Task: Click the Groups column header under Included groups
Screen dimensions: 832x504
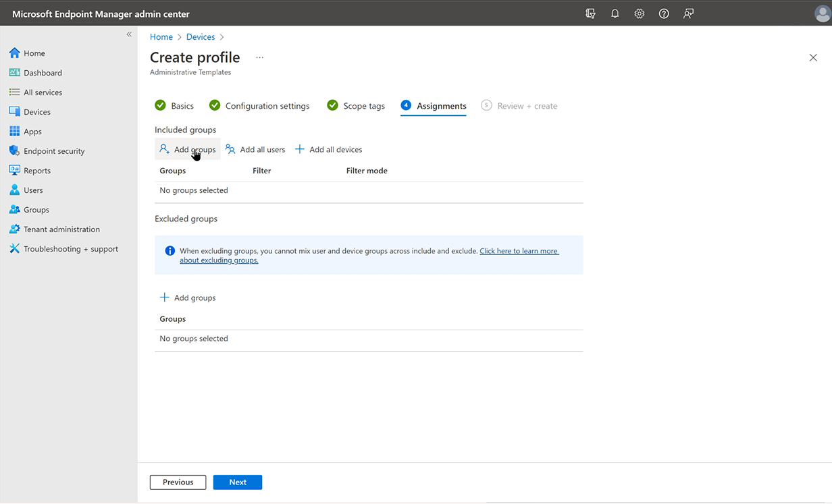Action: point(173,171)
